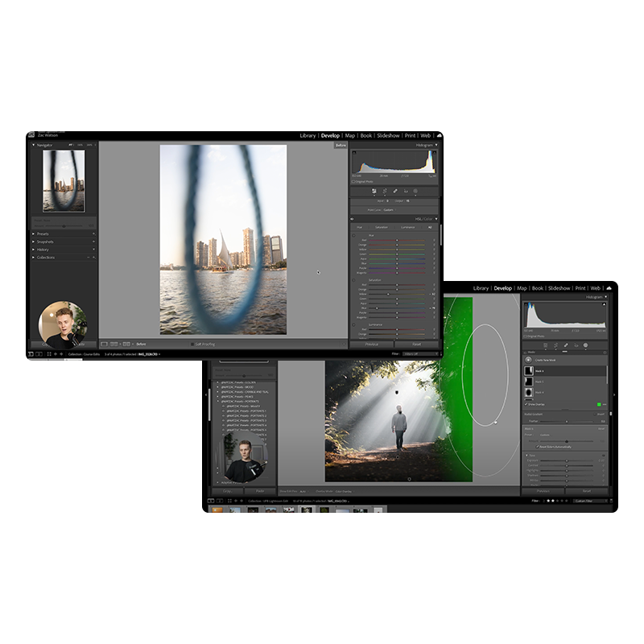The image size is (644, 644).
Task: Click the Create New Mask plus icon
Action: [529, 358]
